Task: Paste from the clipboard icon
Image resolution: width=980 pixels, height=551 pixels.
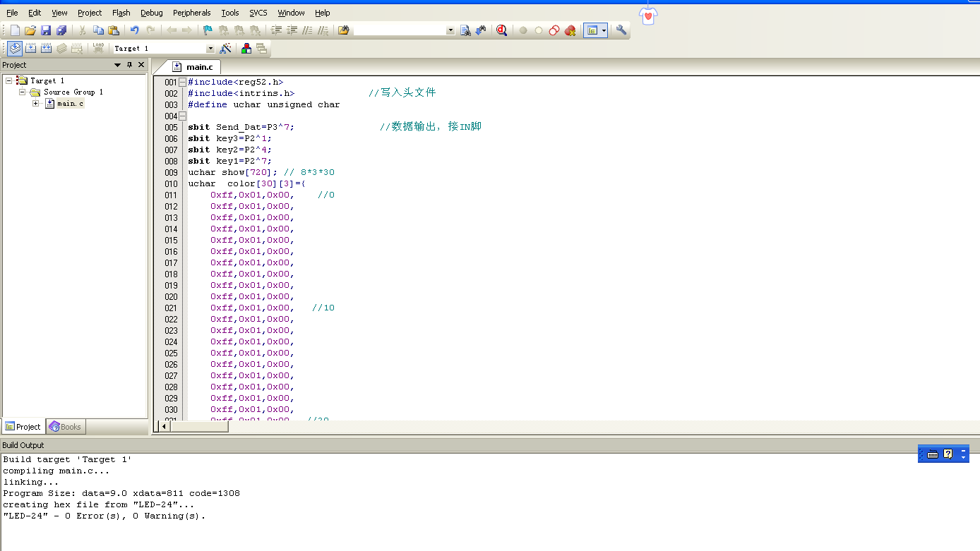Action: [x=114, y=30]
